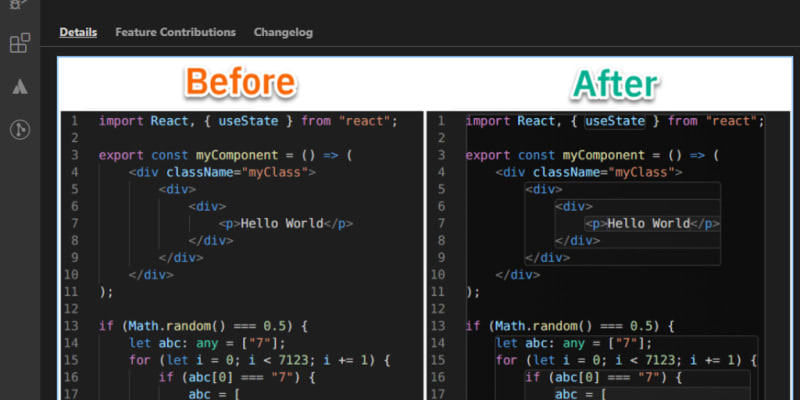Open the Run and Debug view
This screenshot has height=400, width=800.
[x=19, y=5]
